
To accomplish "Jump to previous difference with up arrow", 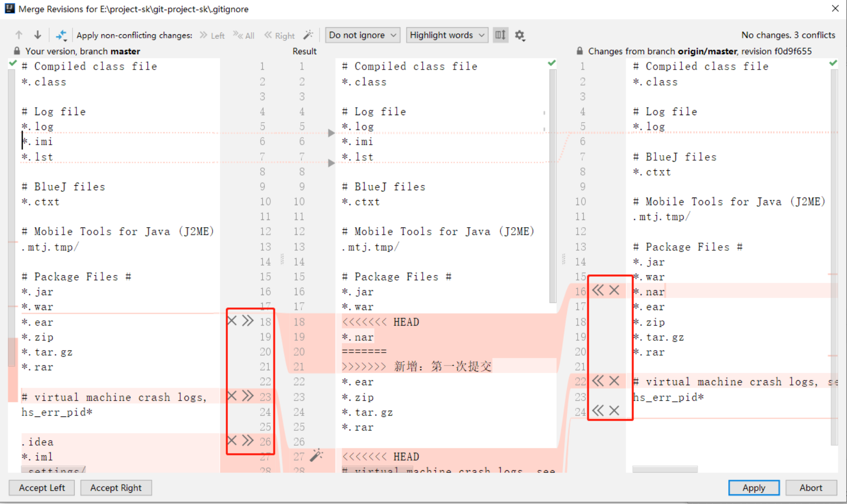I will 19,35.
